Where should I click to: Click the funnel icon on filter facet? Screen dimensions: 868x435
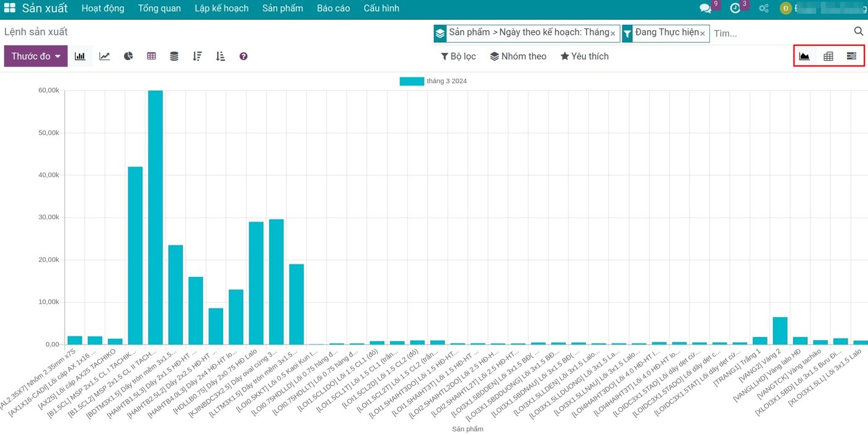click(627, 34)
